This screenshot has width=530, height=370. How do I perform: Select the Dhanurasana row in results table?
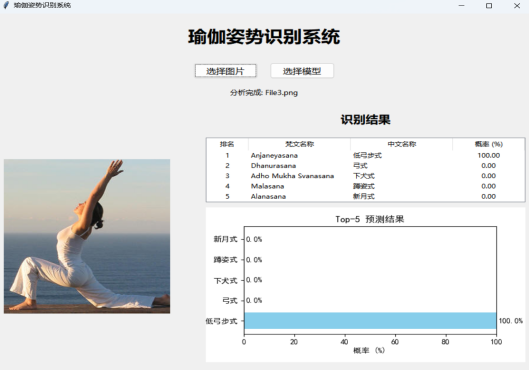(x=366, y=166)
